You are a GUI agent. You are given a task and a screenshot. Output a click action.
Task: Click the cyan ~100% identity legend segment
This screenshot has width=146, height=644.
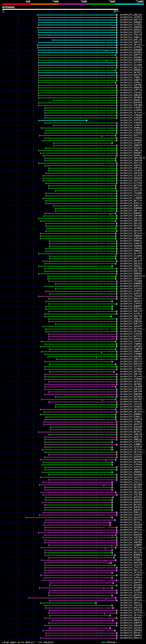130,4
